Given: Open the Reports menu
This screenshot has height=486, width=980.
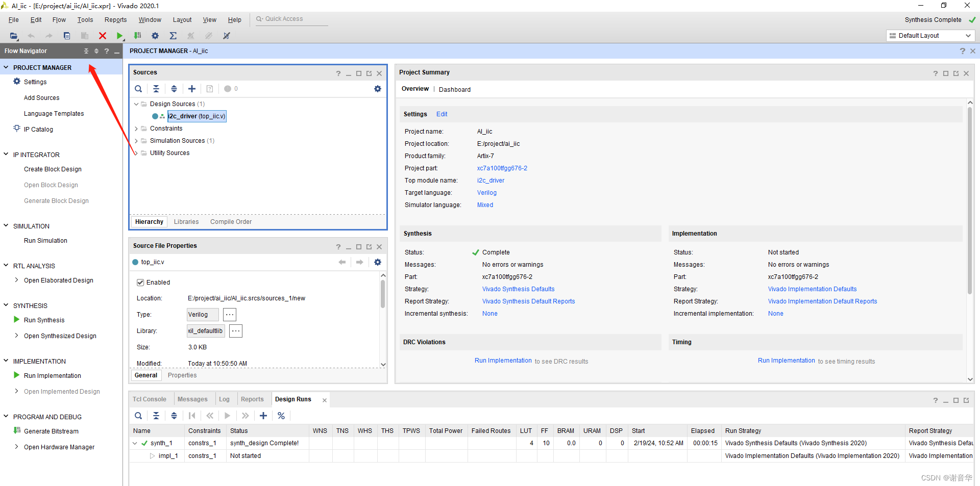Looking at the screenshot, I should (116, 20).
